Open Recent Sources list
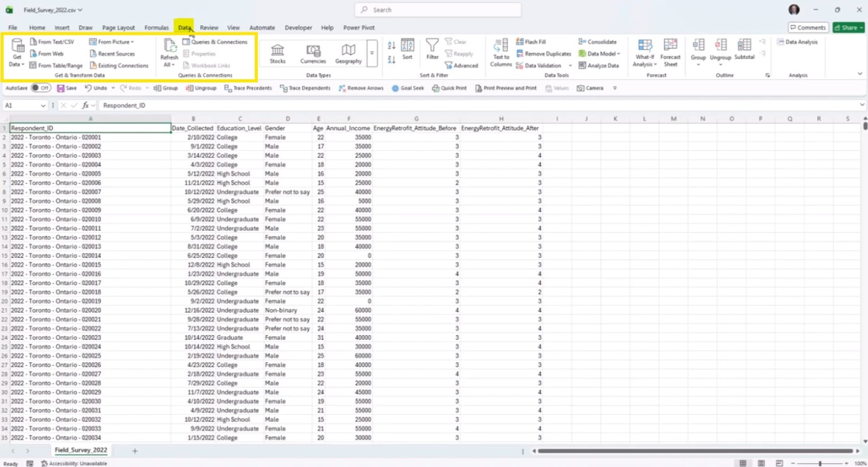The width and height of the screenshot is (868, 467). 112,54
